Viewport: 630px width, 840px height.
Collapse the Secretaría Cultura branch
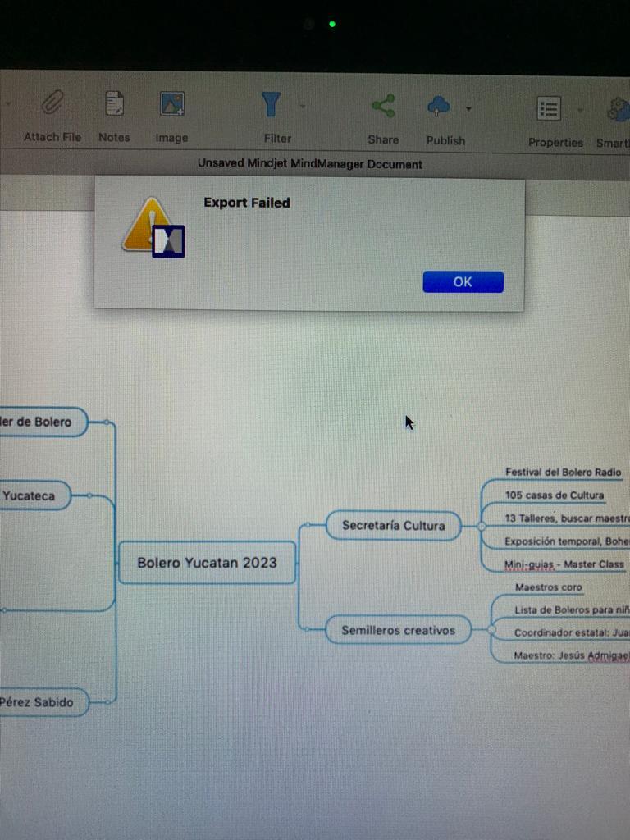[x=482, y=526]
